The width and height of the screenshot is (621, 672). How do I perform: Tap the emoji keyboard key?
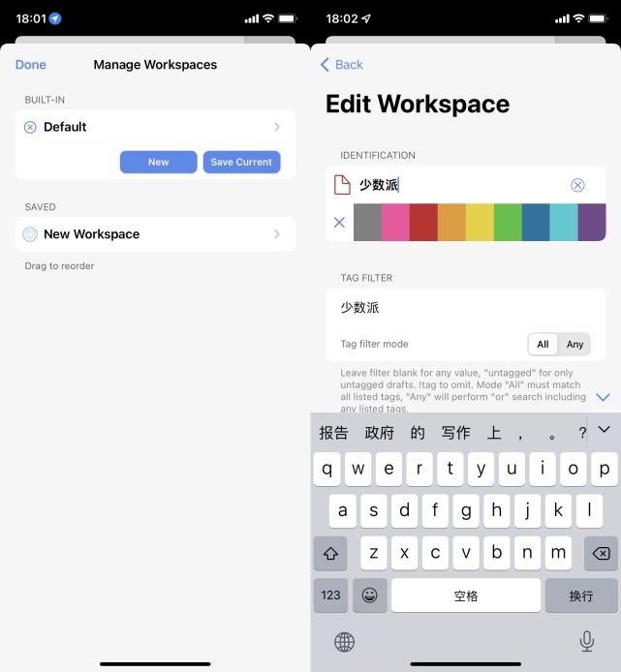point(370,595)
